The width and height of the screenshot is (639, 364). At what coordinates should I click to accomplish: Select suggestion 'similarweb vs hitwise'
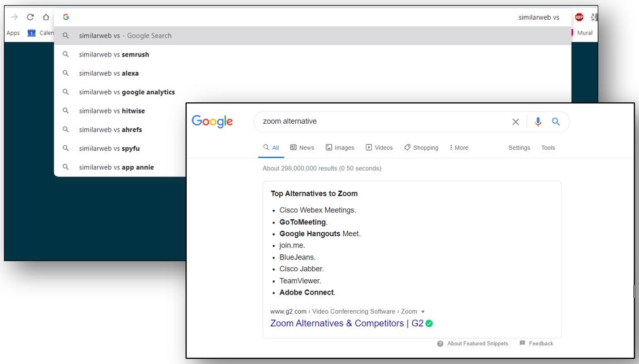click(120, 111)
